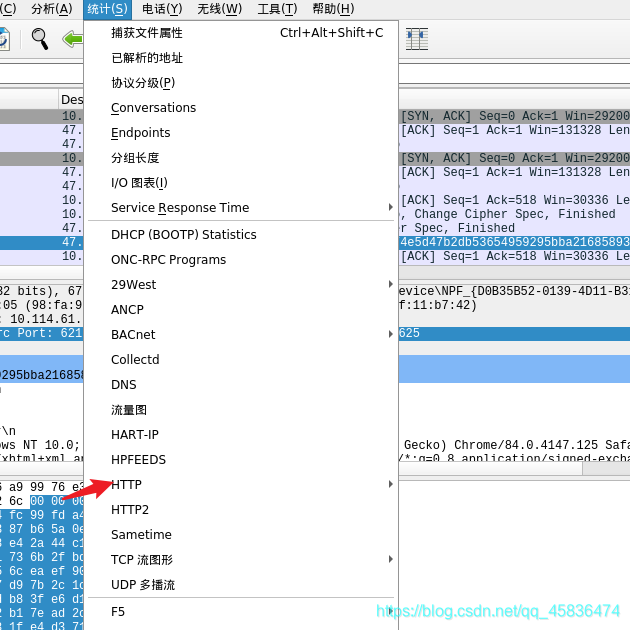Click the Des column header
630x630 pixels.
point(72,99)
